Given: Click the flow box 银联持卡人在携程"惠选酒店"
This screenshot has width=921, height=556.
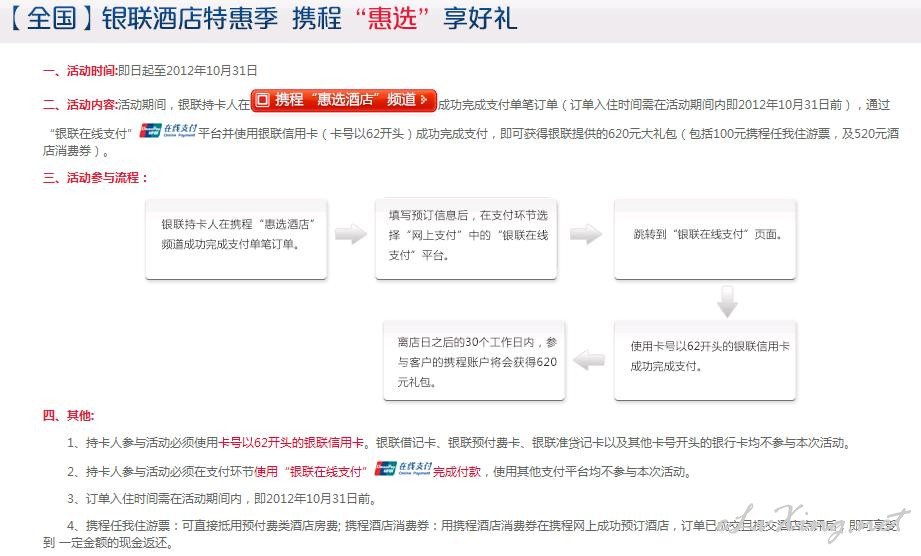Looking at the screenshot, I should click(236, 238).
